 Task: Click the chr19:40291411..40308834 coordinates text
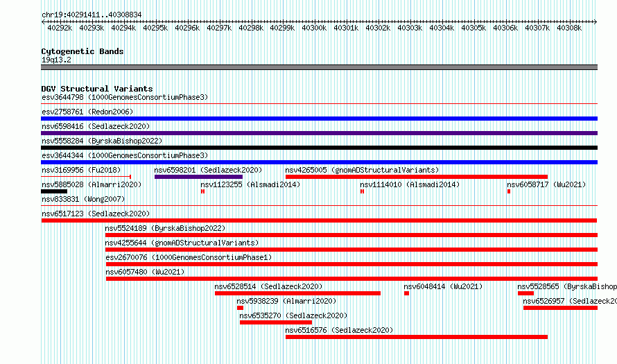pos(92,15)
